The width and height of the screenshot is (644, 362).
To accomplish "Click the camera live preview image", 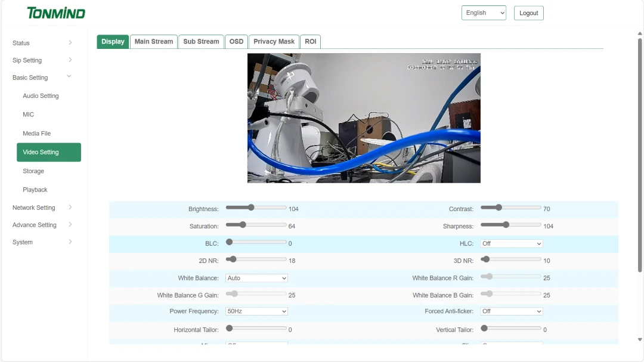I will (364, 118).
